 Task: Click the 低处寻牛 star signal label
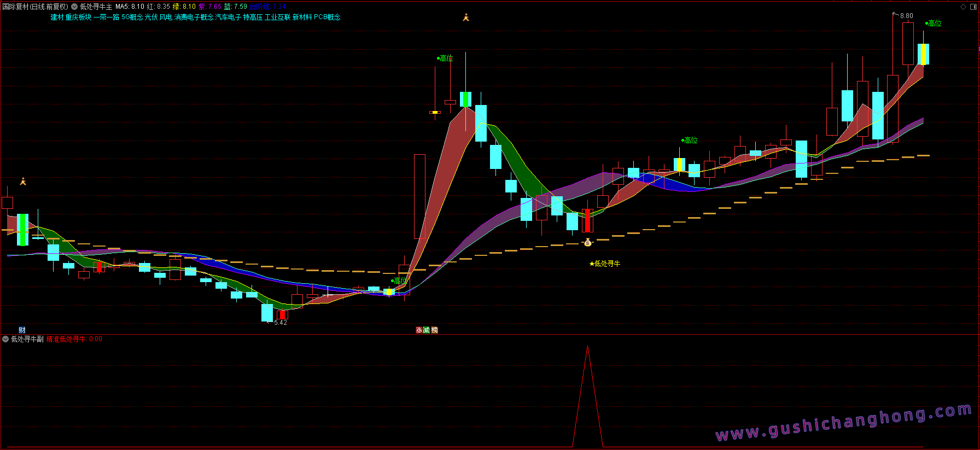[x=605, y=264]
